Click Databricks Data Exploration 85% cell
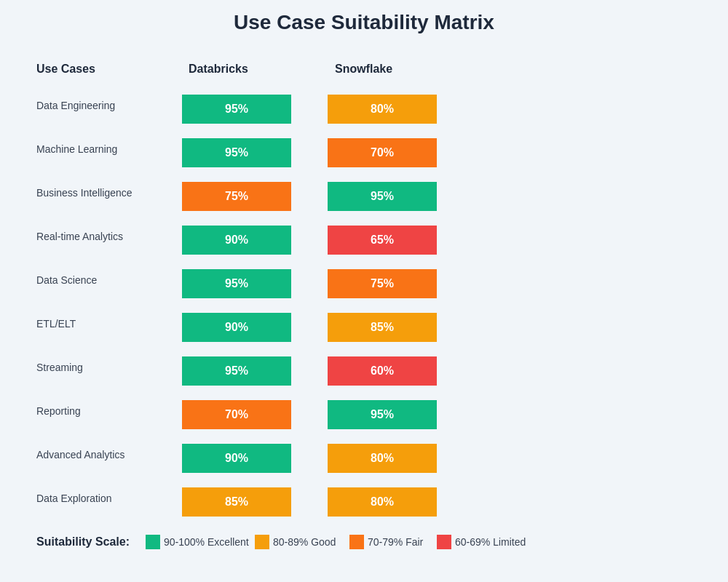The image size is (728, 582). point(237,502)
